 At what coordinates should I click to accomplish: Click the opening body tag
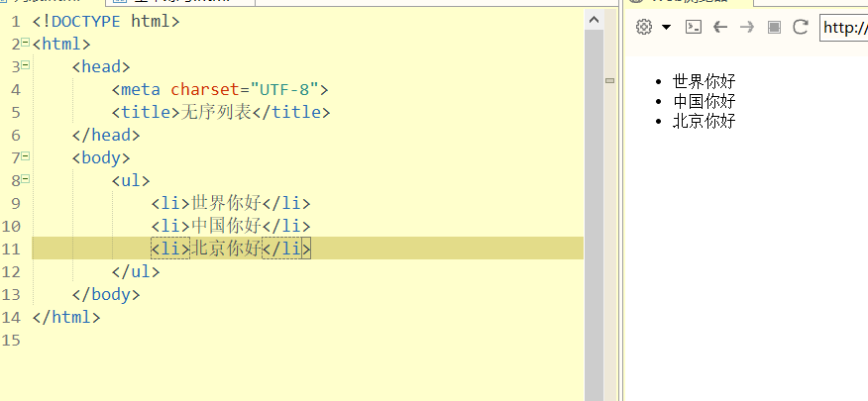101,157
